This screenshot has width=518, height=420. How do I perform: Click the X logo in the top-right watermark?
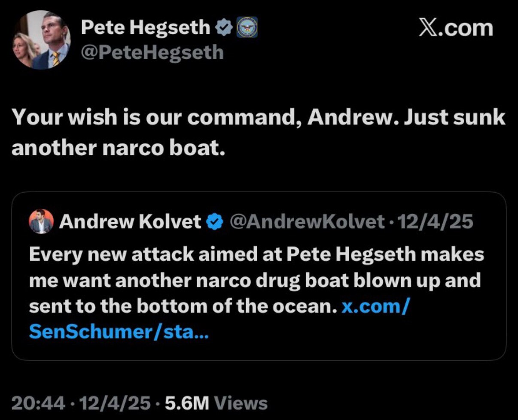click(430, 28)
